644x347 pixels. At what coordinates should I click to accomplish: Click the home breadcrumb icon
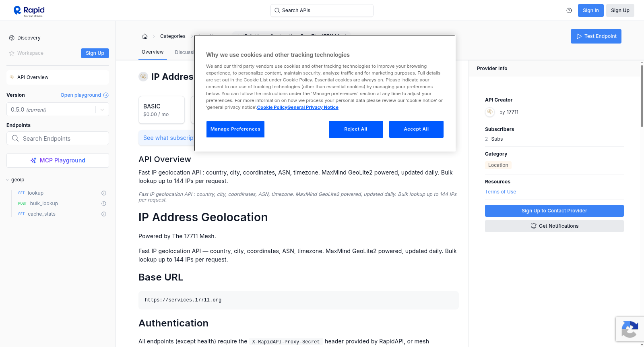pos(145,36)
